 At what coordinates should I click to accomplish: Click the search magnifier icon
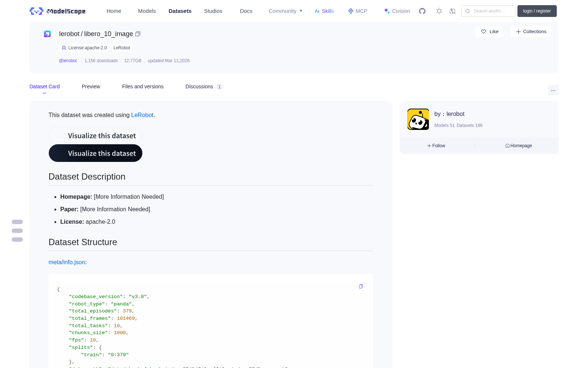(x=467, y=11)
